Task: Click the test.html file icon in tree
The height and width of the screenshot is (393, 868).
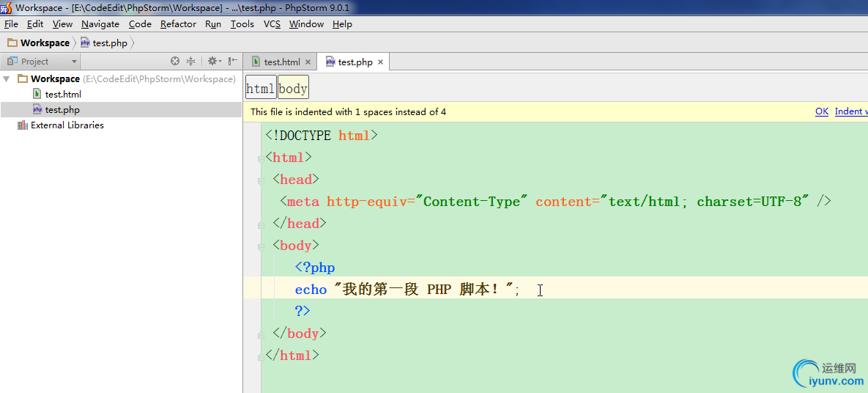Action: [37, 95]
